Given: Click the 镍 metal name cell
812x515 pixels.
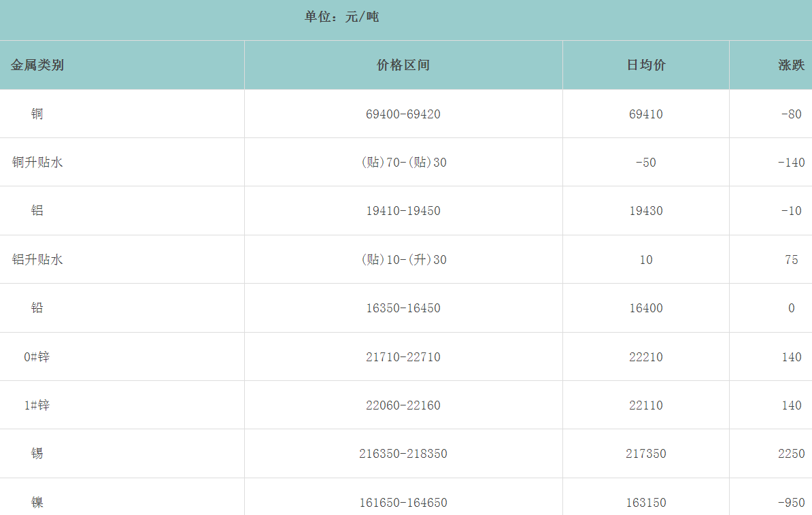Looking at the screenshot, I should point(37,503).
